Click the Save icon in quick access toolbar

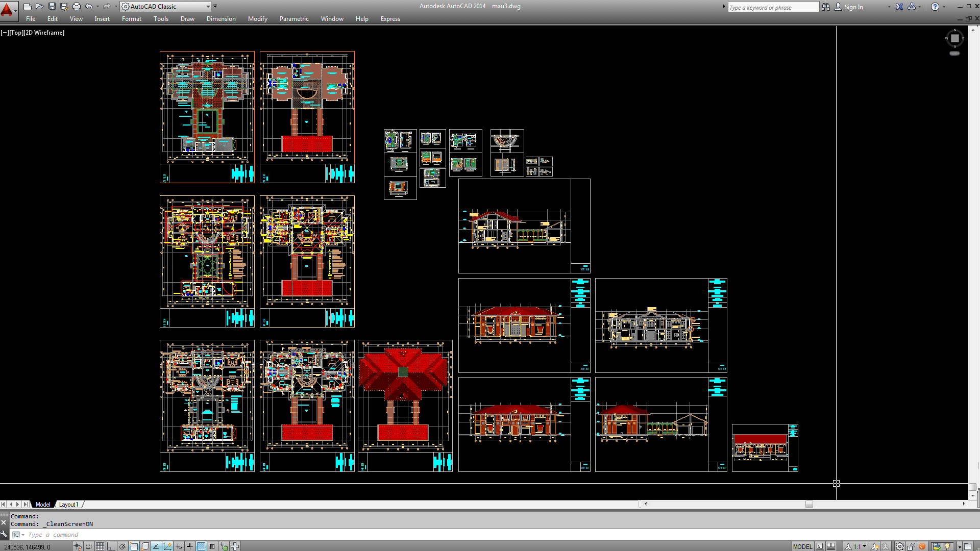52,7
